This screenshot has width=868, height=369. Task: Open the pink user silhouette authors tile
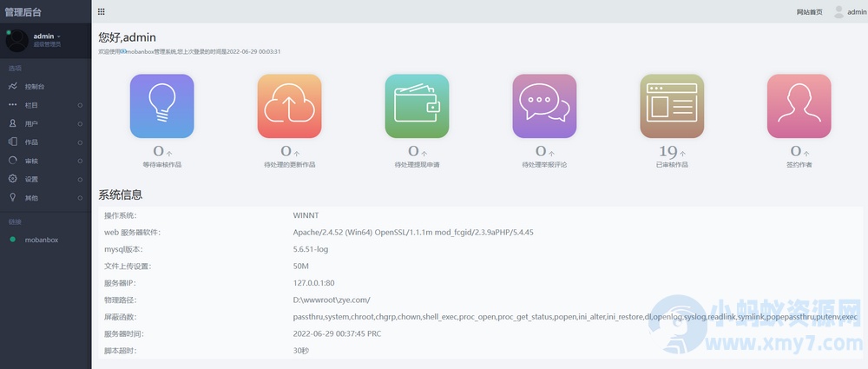(x=799, y=106)
